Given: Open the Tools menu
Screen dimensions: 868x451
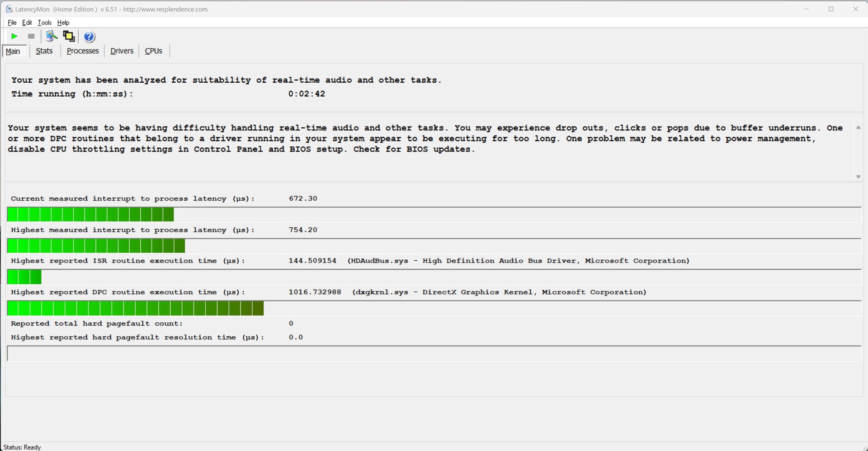Looking at the screenshot, I should 44,23.
